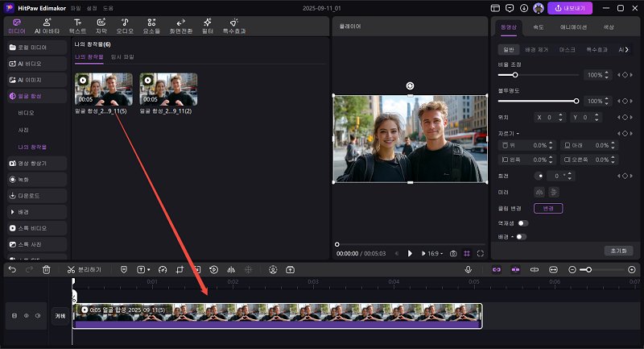This screenshot has height=349, width=644.
Task: Click the stepper arrows beside 불투명도 100%
Action: [x=607, y=101]
